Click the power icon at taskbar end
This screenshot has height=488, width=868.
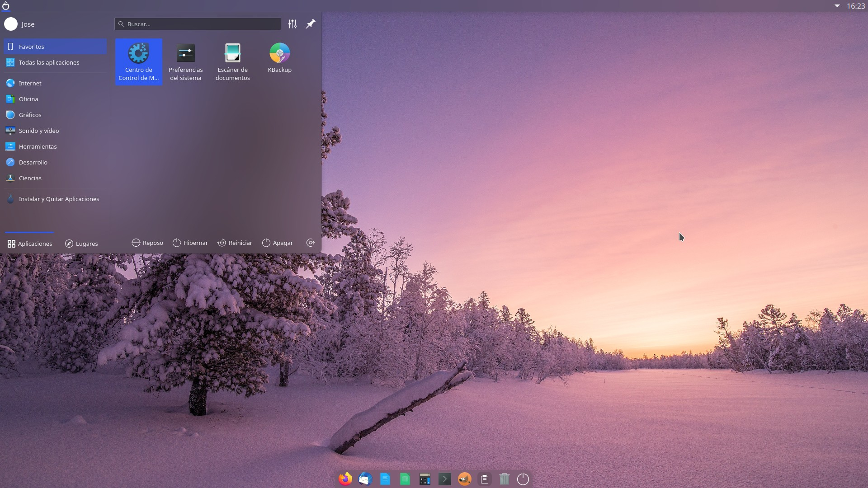pos(522,479)
